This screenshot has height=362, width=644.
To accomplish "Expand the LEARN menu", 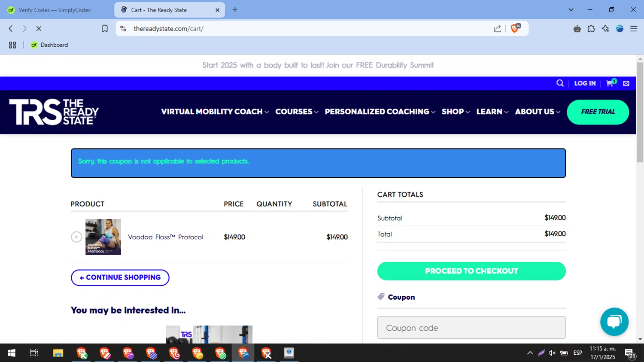I will [x=492, y=112].
